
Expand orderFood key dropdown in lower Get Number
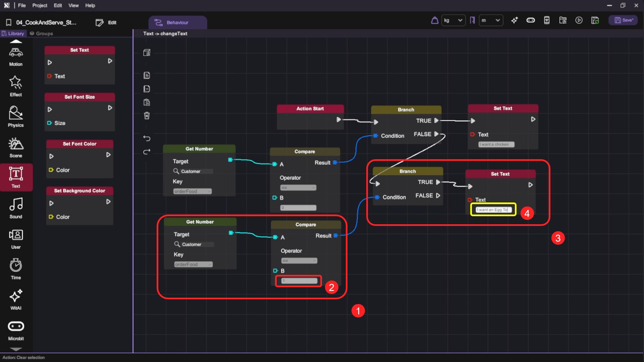(x=193, y=264)
